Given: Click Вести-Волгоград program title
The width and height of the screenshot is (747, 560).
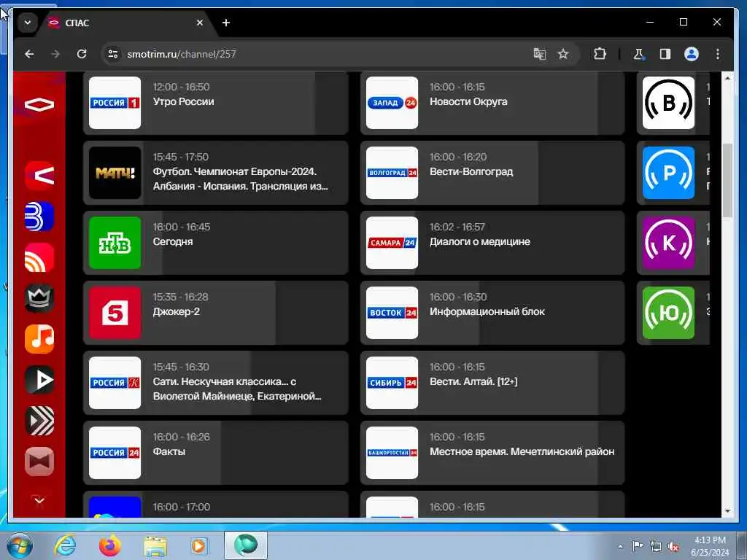Looking at the screenshot, I should tap(471, 171).
